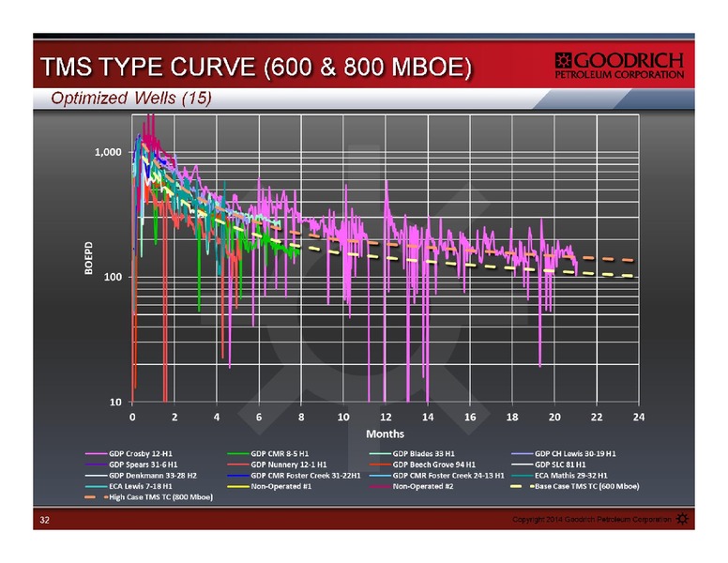
Task: Click the Copyright 2014 Goodrich Petroleum text
Action: click(591, 519)
